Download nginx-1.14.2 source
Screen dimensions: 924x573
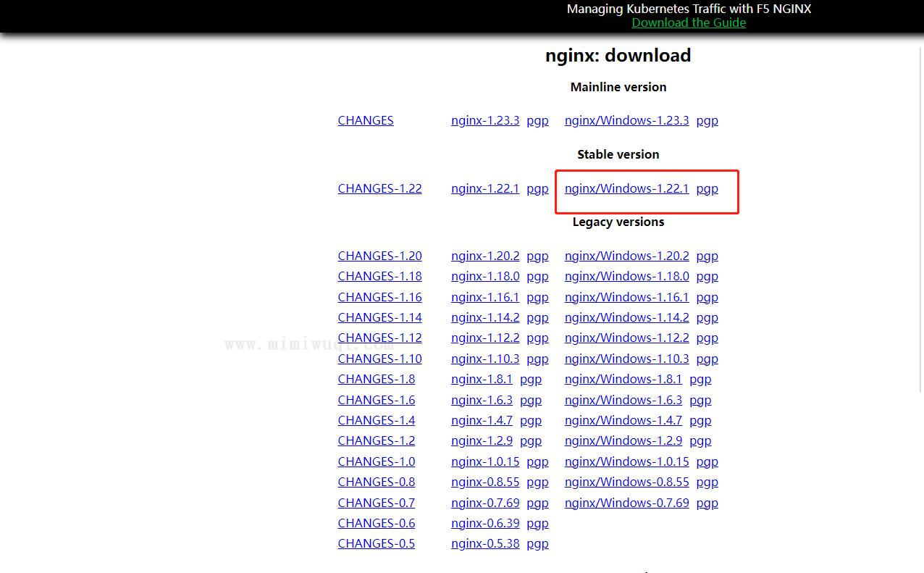485,317
